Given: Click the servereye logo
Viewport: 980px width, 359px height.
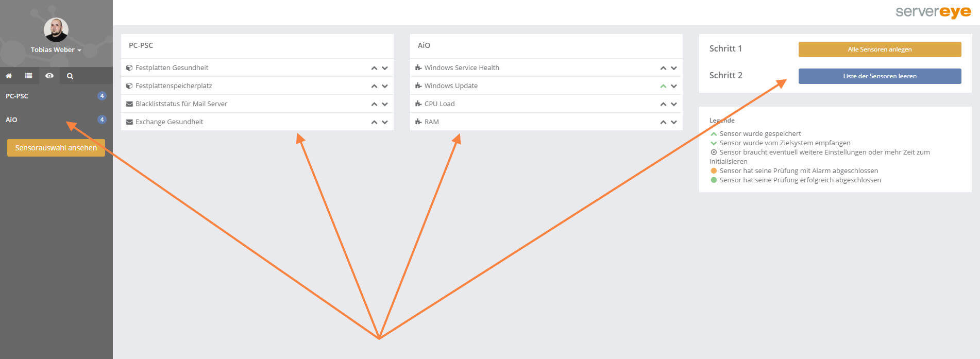Looking at the screenshot, I should [x=933, y=12].
